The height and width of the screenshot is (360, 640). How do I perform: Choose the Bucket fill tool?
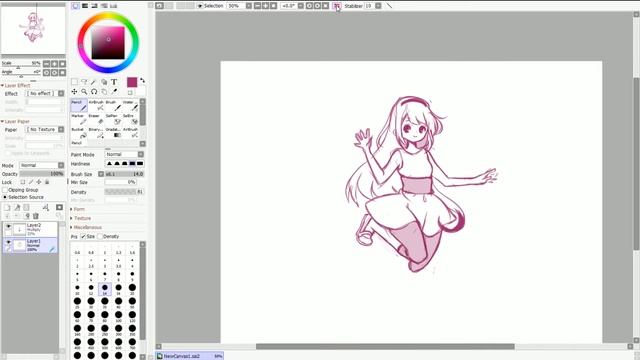coord(79,133)
